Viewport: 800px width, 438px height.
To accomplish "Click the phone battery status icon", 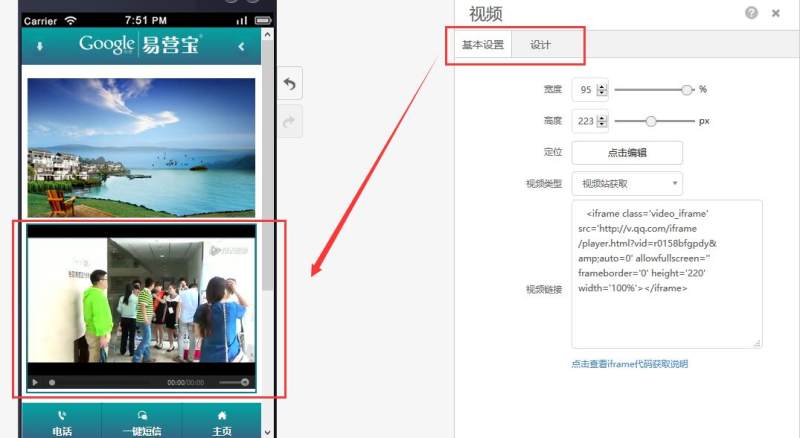I will click(263, 20).
